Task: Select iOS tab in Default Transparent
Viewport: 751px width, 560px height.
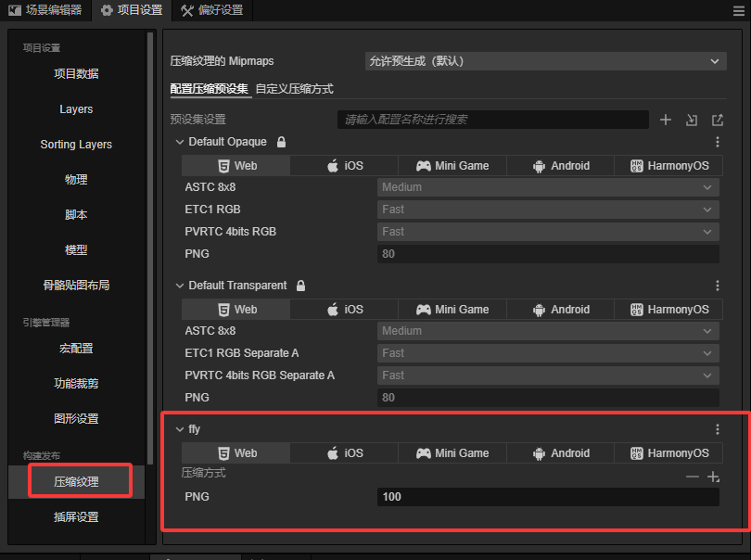Action: click(x=344, y=310)
